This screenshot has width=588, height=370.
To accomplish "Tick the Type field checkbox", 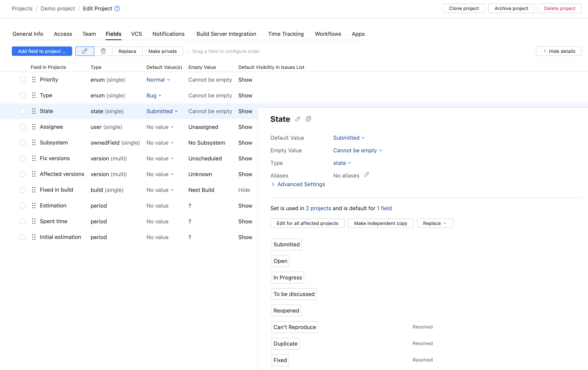I will point(23,96).
